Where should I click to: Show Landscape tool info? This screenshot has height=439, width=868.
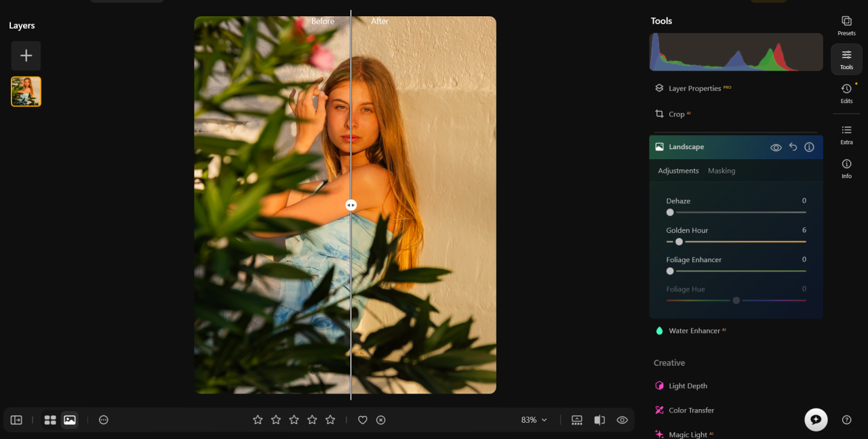point(809,147)
